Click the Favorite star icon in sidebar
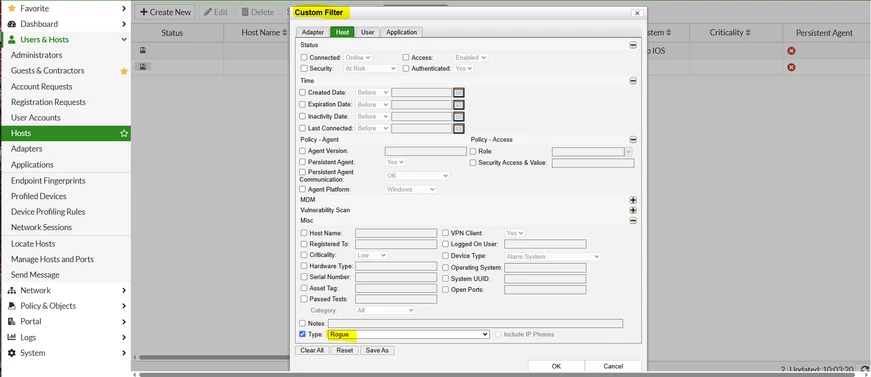This screenshot has width=871, height=377. (11, 8)
